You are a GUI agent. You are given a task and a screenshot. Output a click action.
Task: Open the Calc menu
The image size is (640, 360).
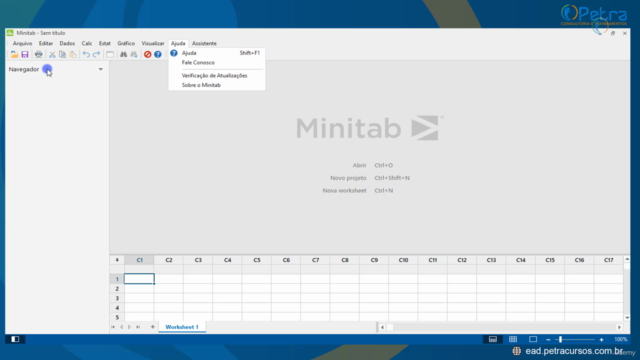(87, 43)
